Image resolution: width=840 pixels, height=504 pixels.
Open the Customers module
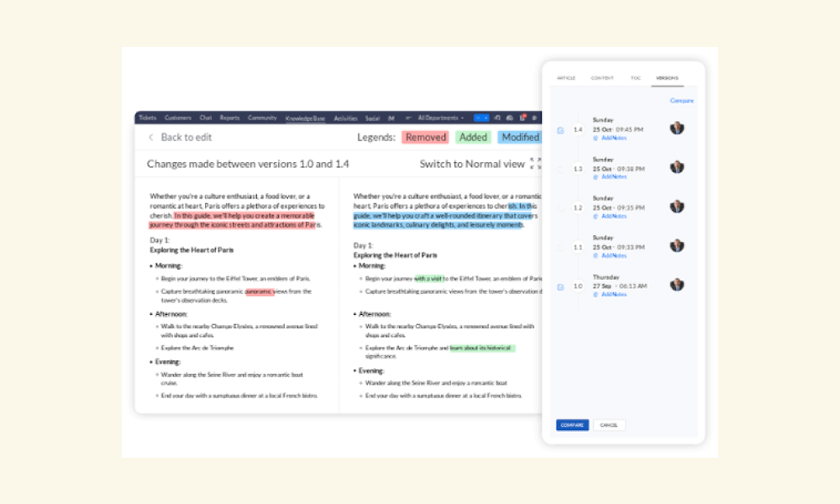(x=178, y=118)
